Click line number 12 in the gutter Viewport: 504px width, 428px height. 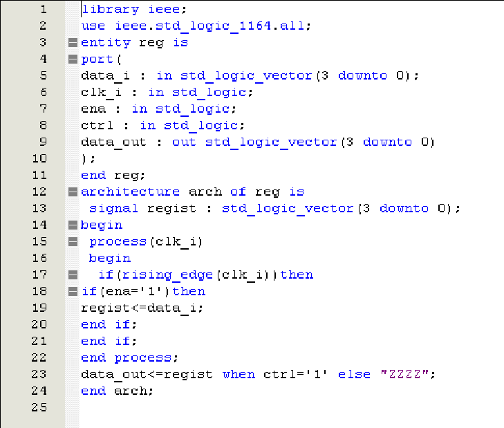(x=39, y=192)
